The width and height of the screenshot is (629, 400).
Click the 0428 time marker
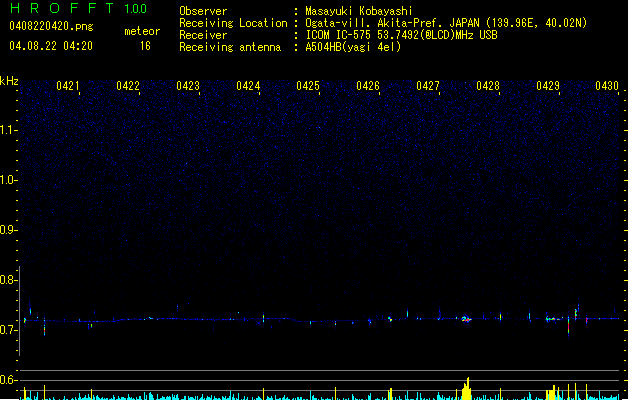(488, 86)
